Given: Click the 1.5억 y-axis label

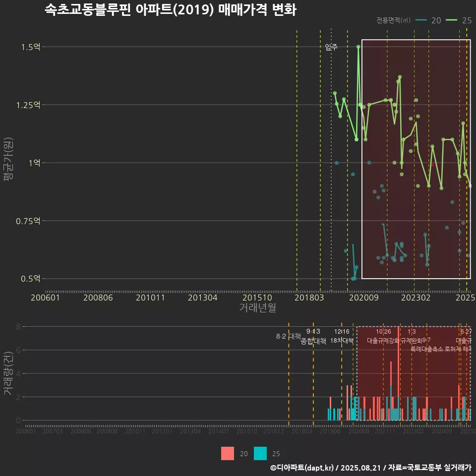Looking at the screenshot, I should [x=31, y=47].
